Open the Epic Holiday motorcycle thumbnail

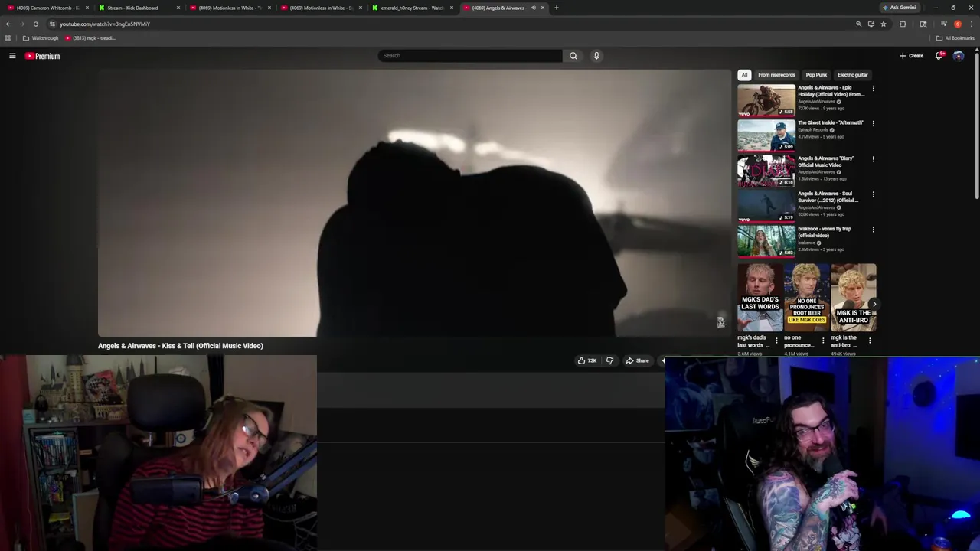766,100
